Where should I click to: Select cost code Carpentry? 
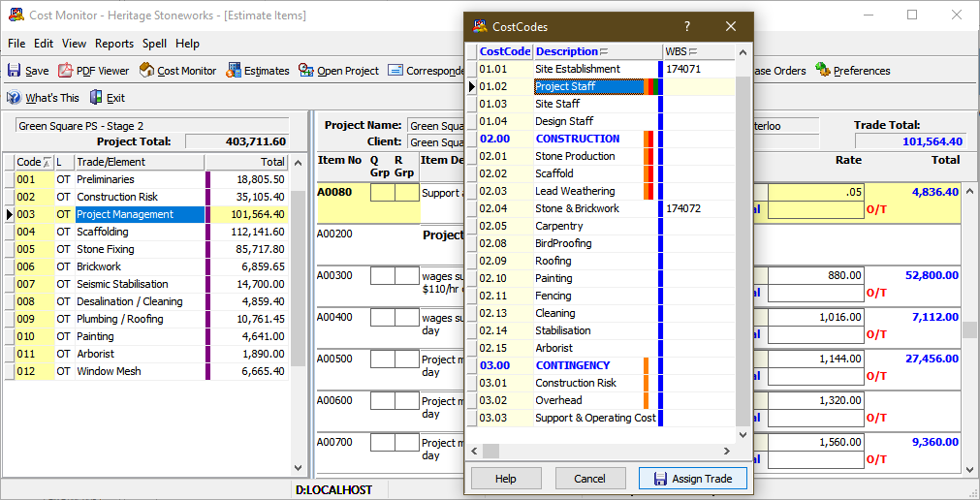601,226
